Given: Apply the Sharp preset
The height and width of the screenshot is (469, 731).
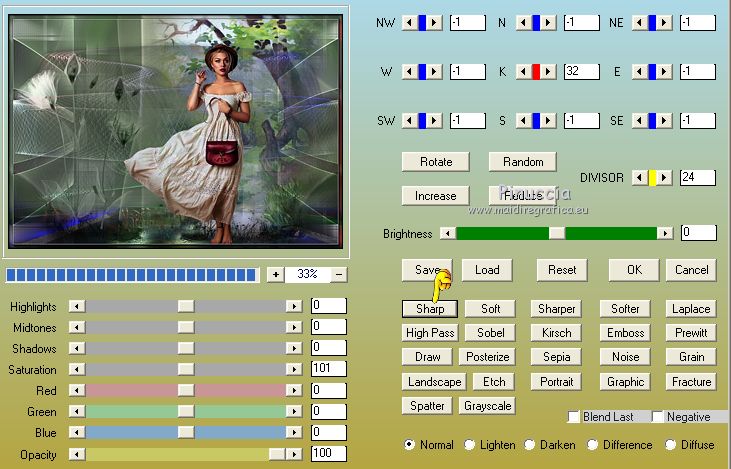Looking at the screenshot, I should 430,309.
